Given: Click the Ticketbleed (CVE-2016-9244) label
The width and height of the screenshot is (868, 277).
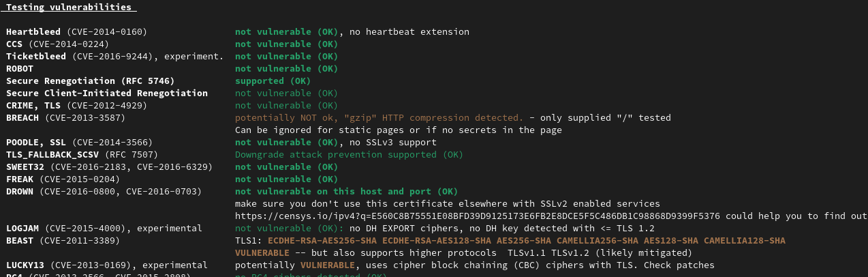Looking at the screenshot, I should pyautogui.click(x=114, y=57).
